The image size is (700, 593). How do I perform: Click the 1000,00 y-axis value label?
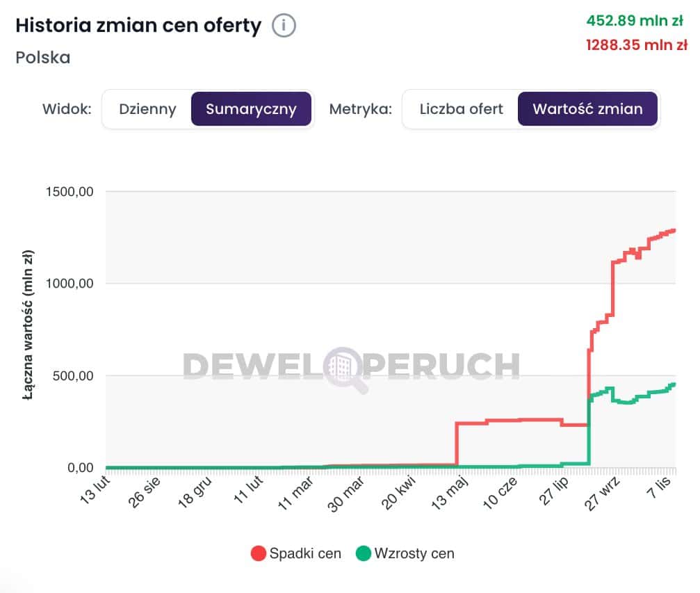tap(69, 284)
